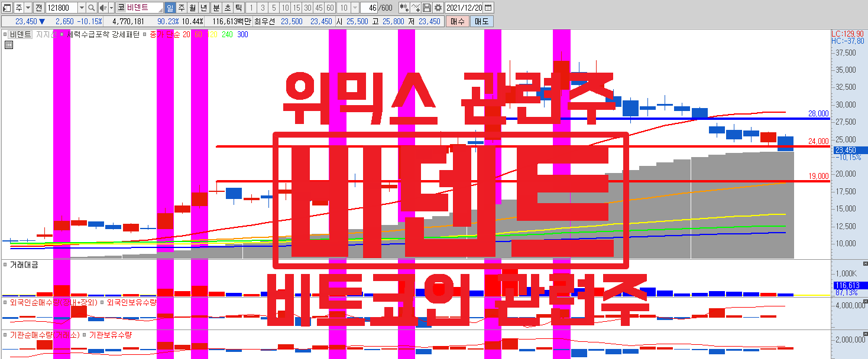Choose the 1 interval button

(251, 8)
